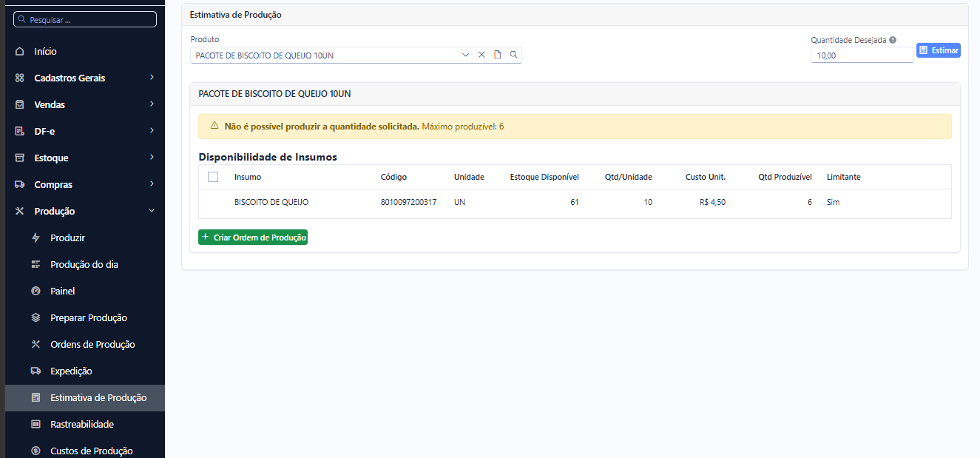Click the UN unit cell
980x458 pixels.
459,202
